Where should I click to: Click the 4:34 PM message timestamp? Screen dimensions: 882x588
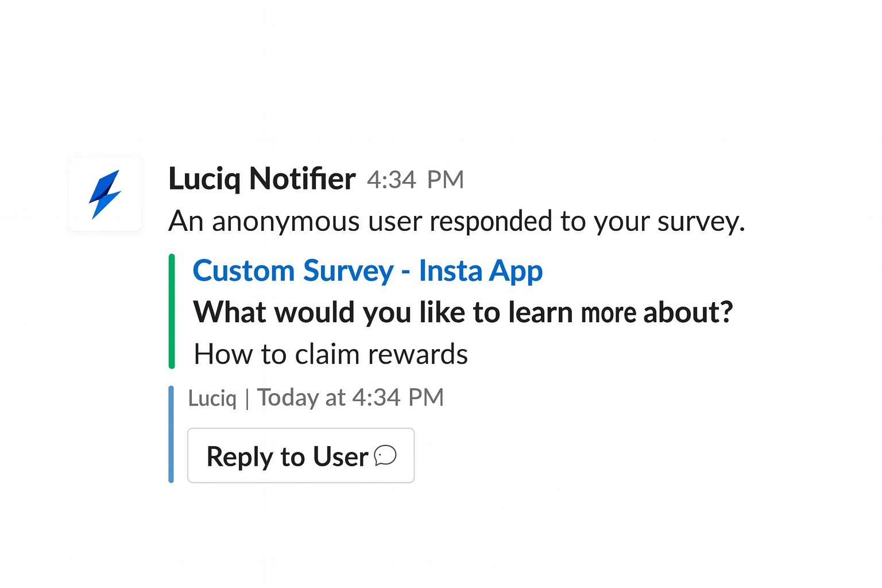[415, 180]
